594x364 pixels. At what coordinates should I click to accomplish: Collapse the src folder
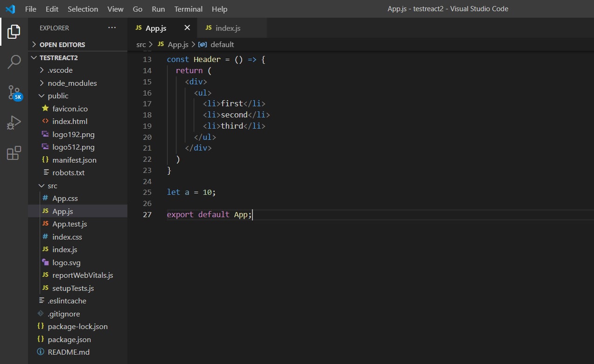point(52,185)
